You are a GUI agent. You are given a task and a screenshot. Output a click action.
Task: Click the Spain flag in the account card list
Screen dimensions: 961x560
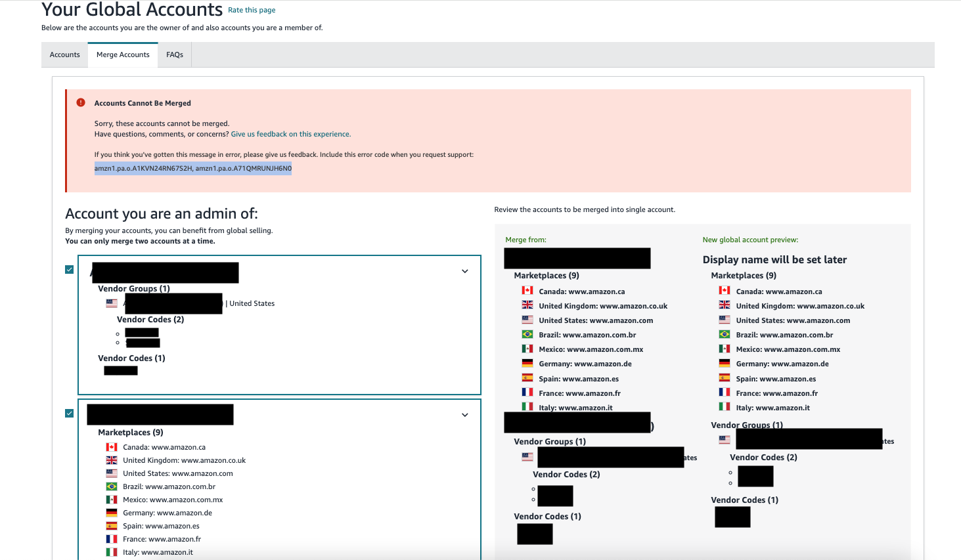coord(112,526)
